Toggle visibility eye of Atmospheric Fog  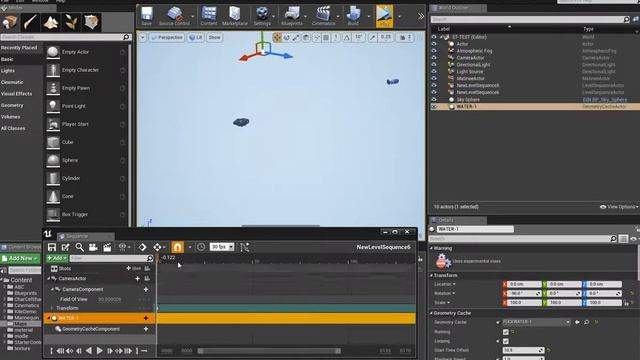click(x=434, y=51)
